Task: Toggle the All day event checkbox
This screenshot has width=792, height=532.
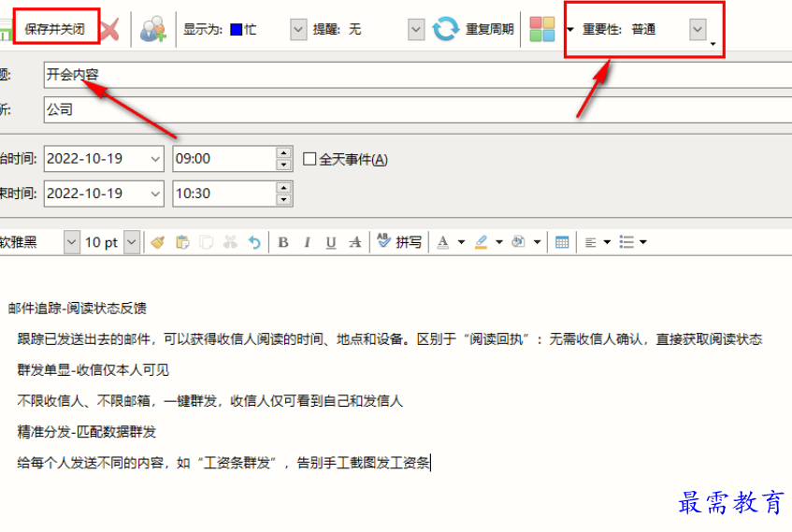Action: (x=310, y=159)
